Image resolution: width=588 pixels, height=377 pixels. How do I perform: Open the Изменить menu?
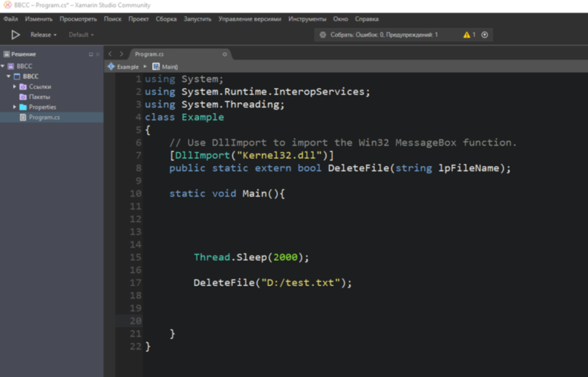pos(39,19)
